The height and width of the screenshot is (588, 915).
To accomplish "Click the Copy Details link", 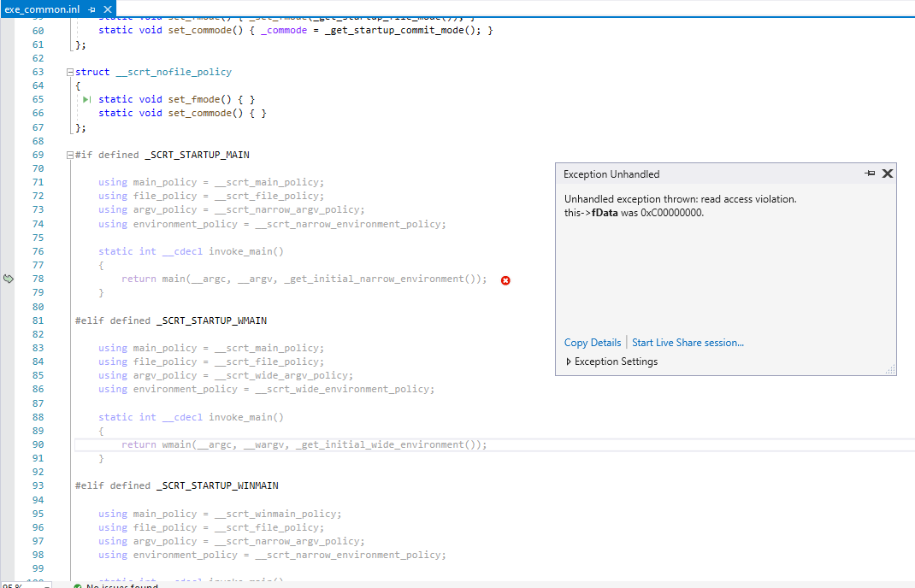I will click(592, 342).
